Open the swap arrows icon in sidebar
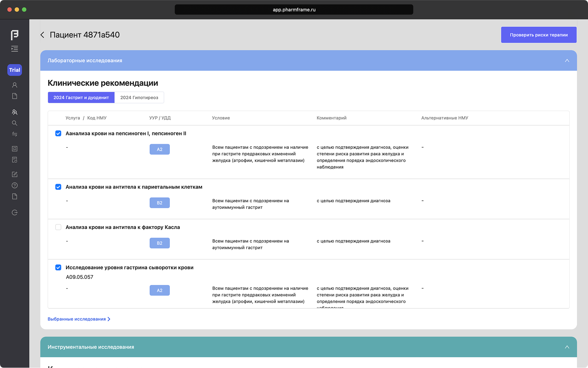This screenshot has height=368, width=588. [x=14, y=134]
